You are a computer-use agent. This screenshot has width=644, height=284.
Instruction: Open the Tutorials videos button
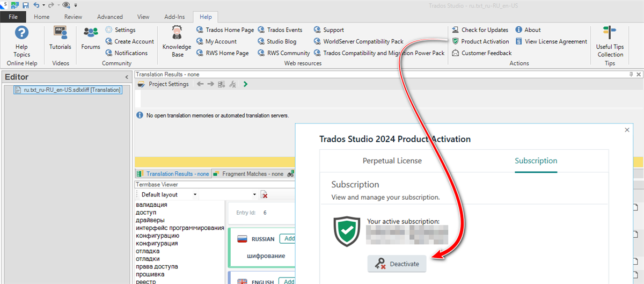point(60,39)
